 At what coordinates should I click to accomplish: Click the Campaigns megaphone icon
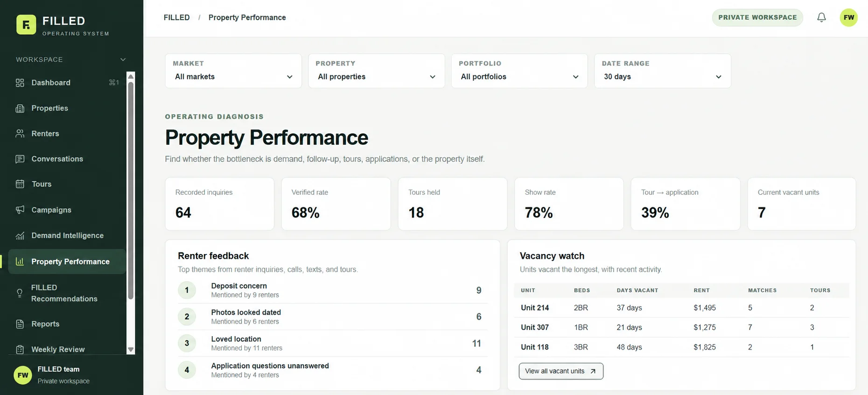(20, 210)
